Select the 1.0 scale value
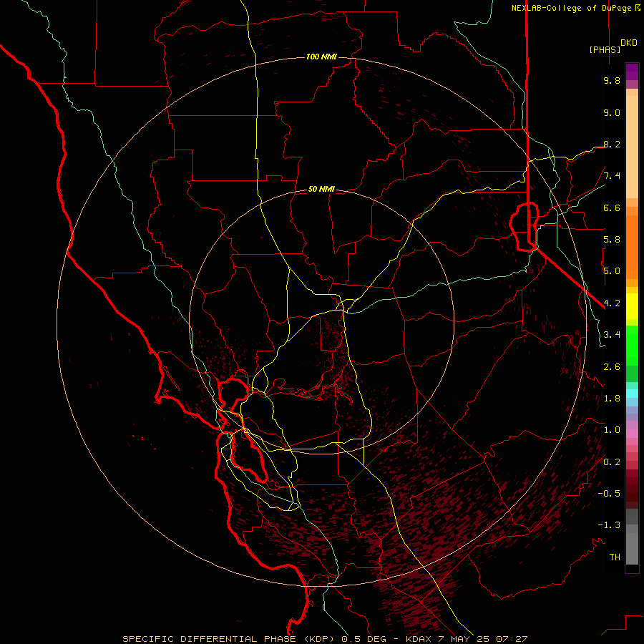Image resolution: width=644 pixels, height=644 pixels. 612,430
